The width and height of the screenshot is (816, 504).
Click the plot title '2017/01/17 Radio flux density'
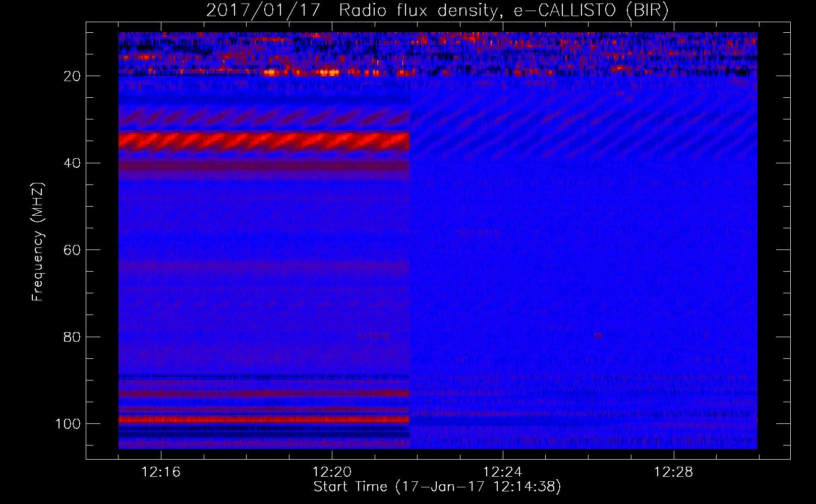click(437, 10)
